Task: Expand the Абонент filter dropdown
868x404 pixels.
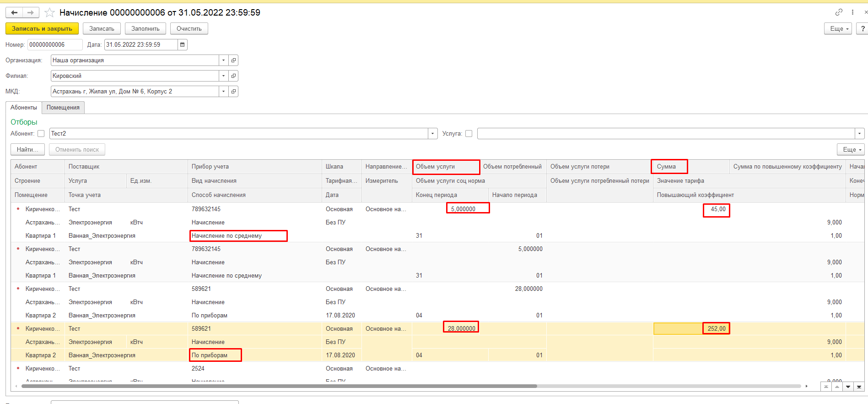Action: pyautogui.click(x=432, y=134)
